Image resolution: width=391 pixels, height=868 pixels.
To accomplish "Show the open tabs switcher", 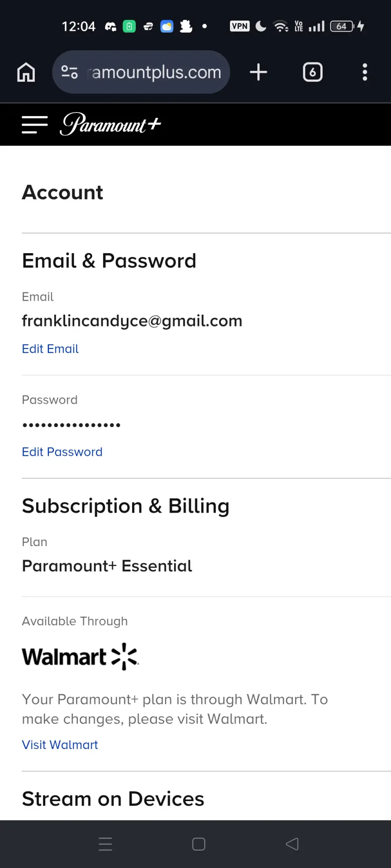I will [x=313, y=72].
